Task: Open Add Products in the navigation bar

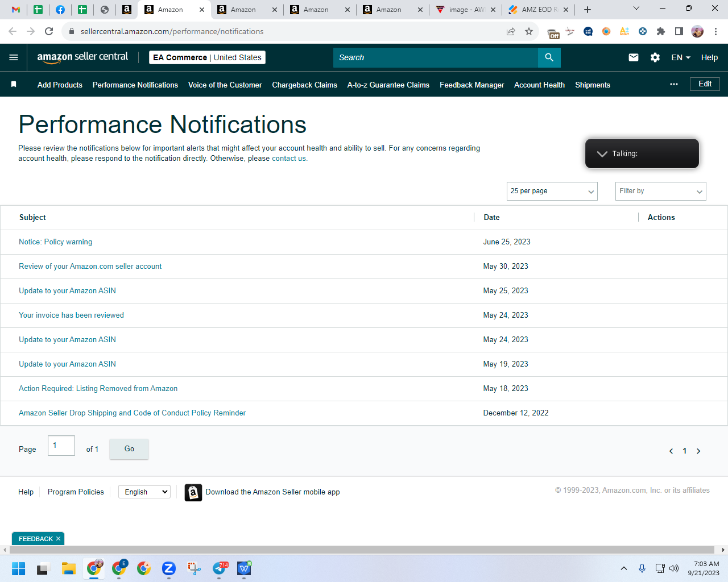Action: tap(60, 85)
